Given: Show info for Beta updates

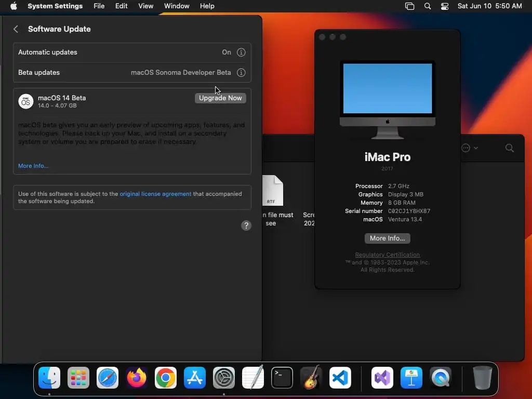Looking at the screenshot, I should [x=241, y=73].
